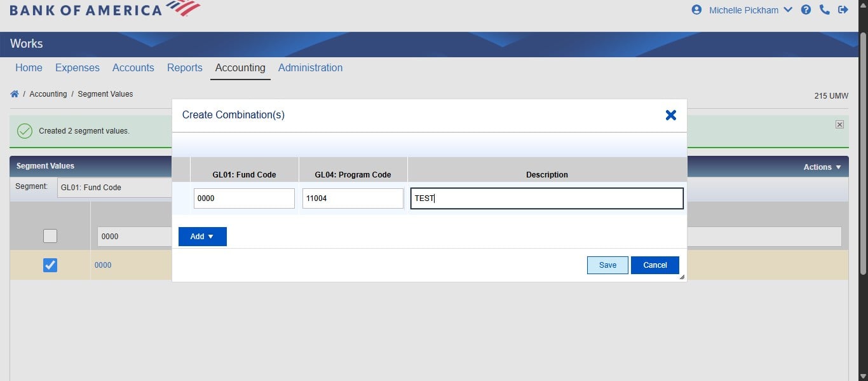Uncheck the checked 0000 row checkbox

pos(50,265)
